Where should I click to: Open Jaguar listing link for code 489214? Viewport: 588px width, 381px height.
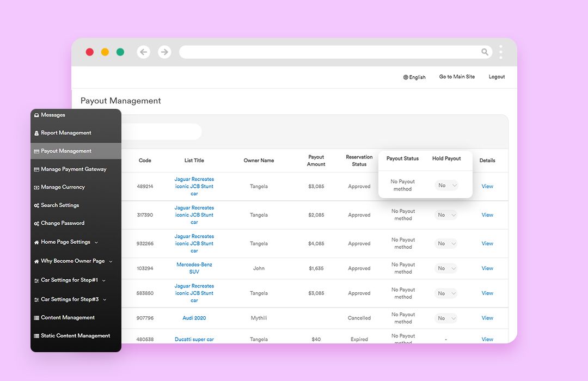point(194,186)
